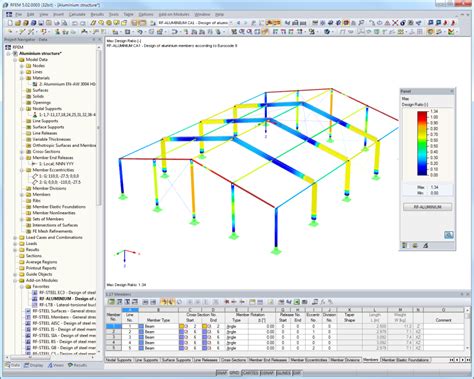The height and width of the screenshot is (379, 474).
Task: Click the zoom details icon in Panel
Action: click(x=449, y=235)
